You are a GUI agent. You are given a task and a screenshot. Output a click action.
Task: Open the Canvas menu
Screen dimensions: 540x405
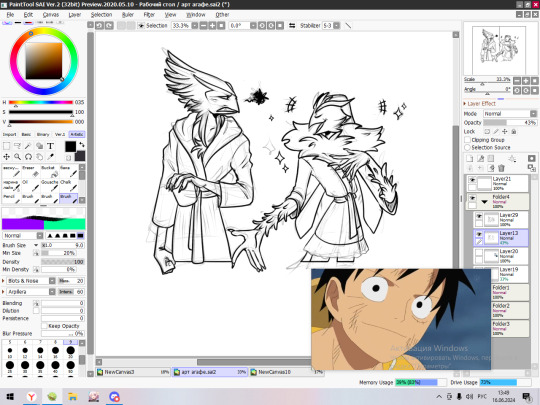point(51,15)
